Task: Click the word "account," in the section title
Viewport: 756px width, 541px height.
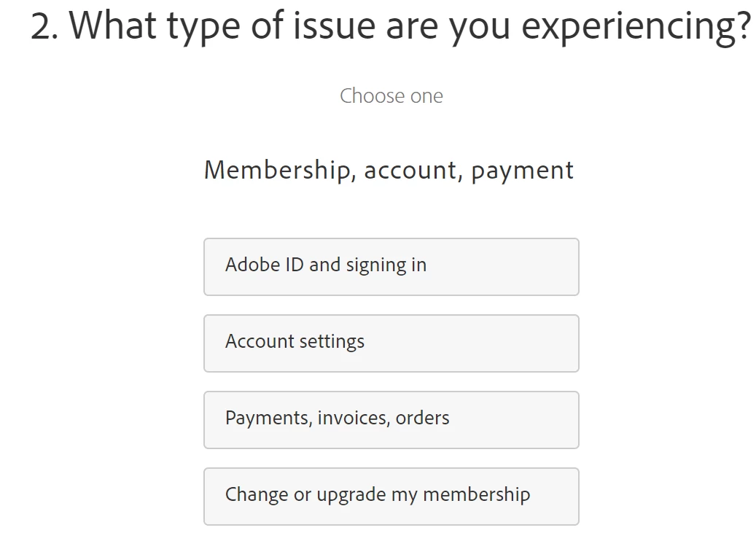Action: 413,171
